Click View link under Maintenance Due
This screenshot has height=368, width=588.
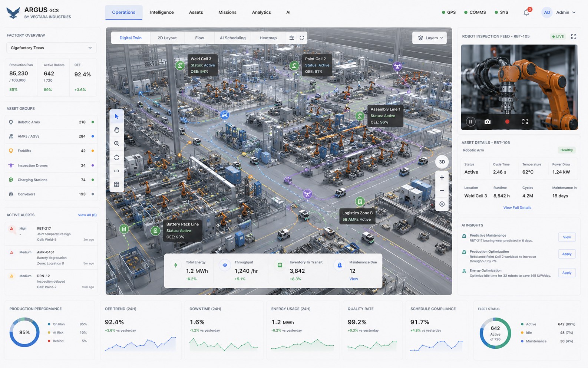click(354, 279)
